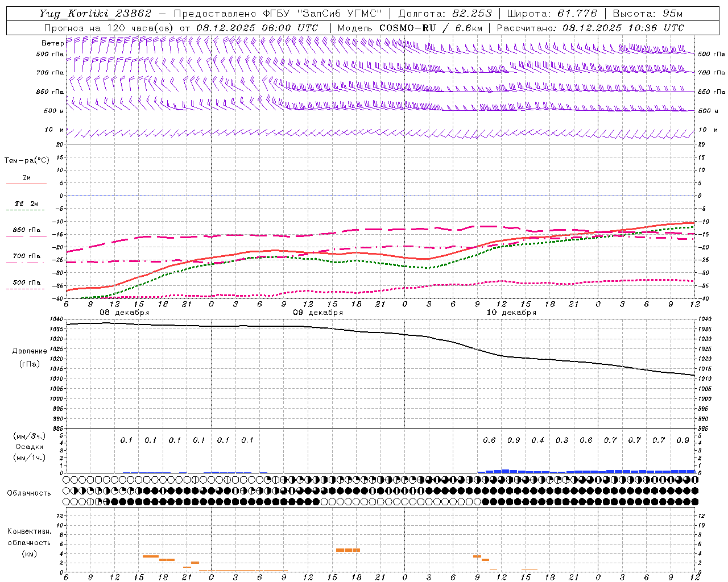Click the Давление panel label
728x582 pixels.
point(30,351)
